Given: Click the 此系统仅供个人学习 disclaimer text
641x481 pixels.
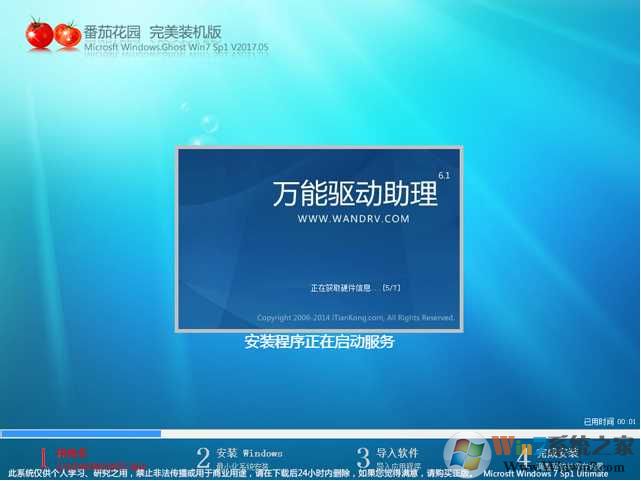Looking at the screenshot, I should click(x=240, y=474).
